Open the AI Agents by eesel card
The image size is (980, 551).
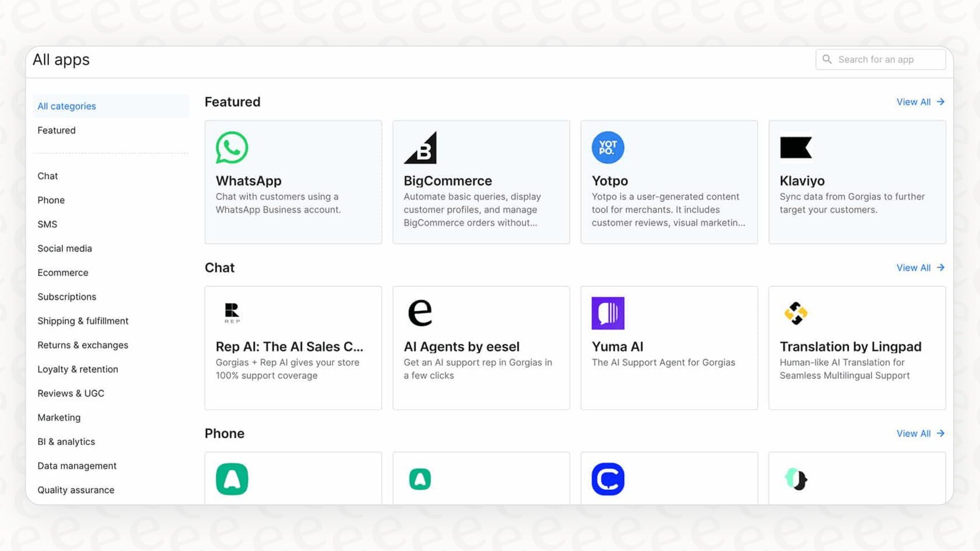click(481, 348)
